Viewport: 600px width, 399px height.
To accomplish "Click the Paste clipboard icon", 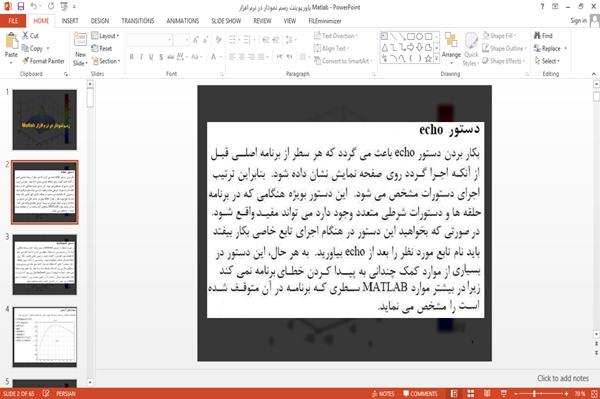I will tap(11, 41).
